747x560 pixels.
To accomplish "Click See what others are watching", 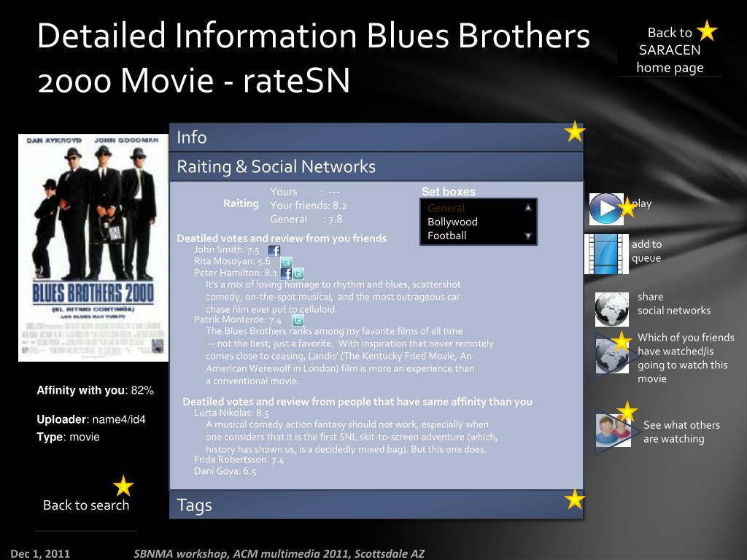I will 682,432.
